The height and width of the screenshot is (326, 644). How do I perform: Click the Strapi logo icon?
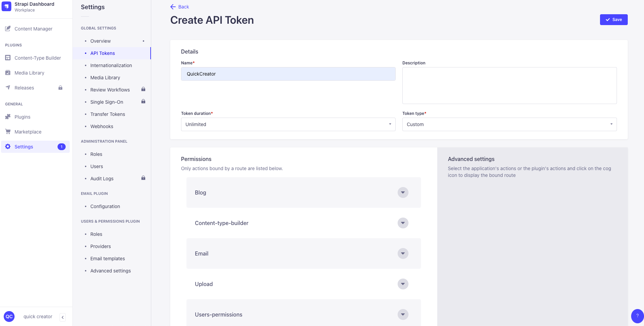click(x=6, y=6)
